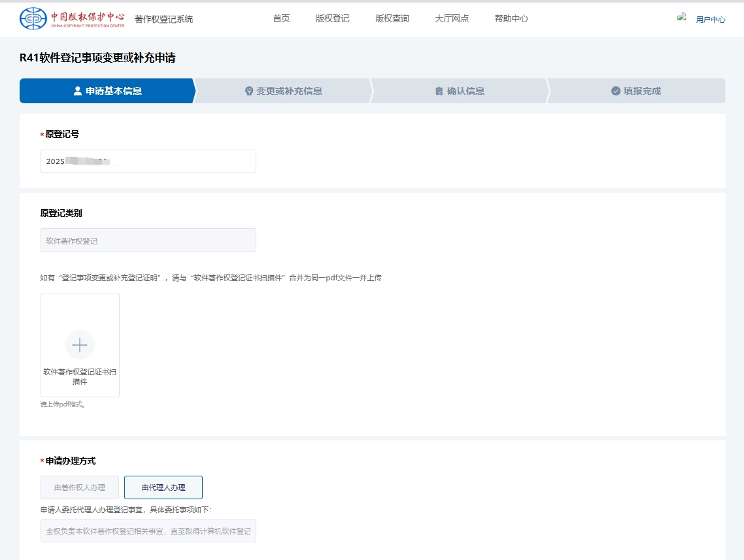Viewport: 744px width, 560px height.
Task: Click the 原登记类别 field showing 软件著作权登记
Action: click(x=148, y=240)
